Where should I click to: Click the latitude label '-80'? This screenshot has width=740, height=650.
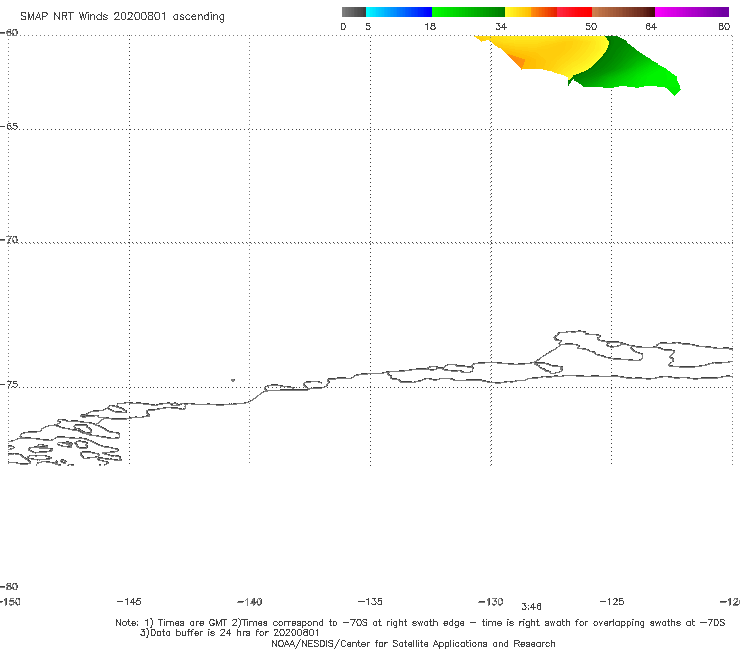(x=9, y=586)
